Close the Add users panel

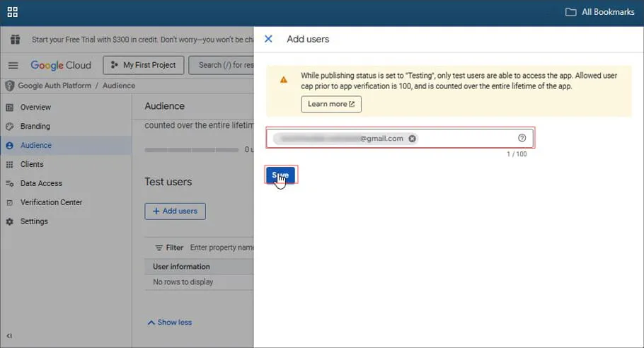coord(268,39)
